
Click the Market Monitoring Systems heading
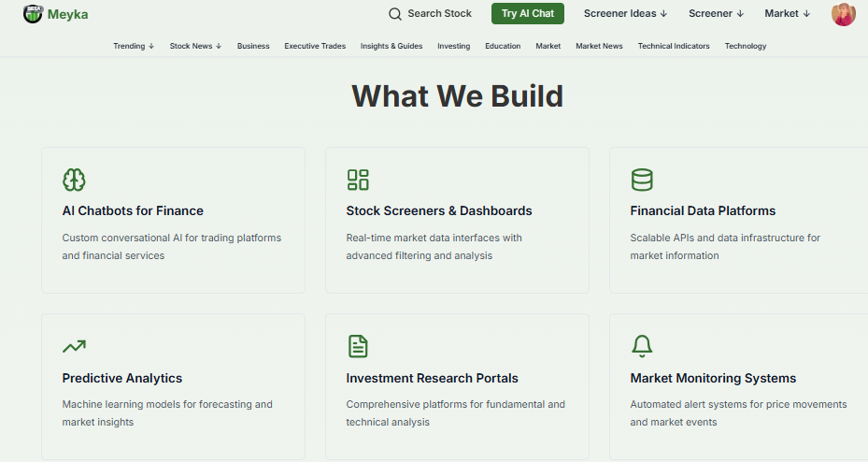(713, 379)
